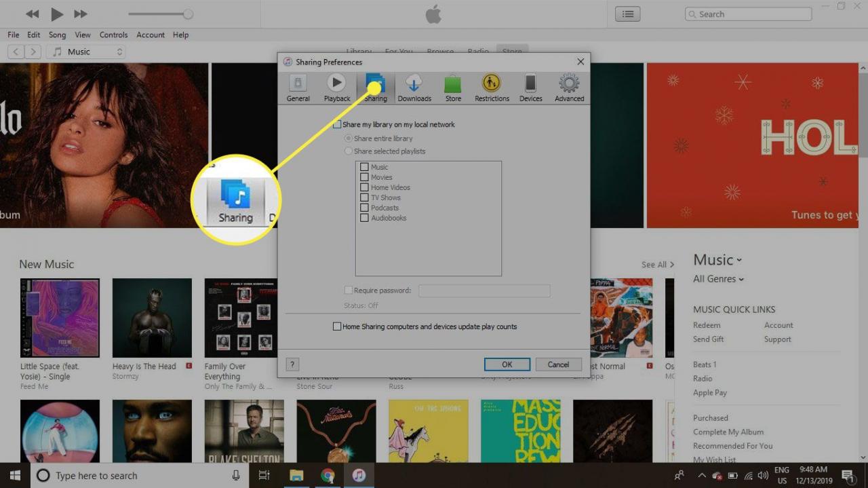
Task: Open Chrome from the taskbar
Action: coord(328,476)
